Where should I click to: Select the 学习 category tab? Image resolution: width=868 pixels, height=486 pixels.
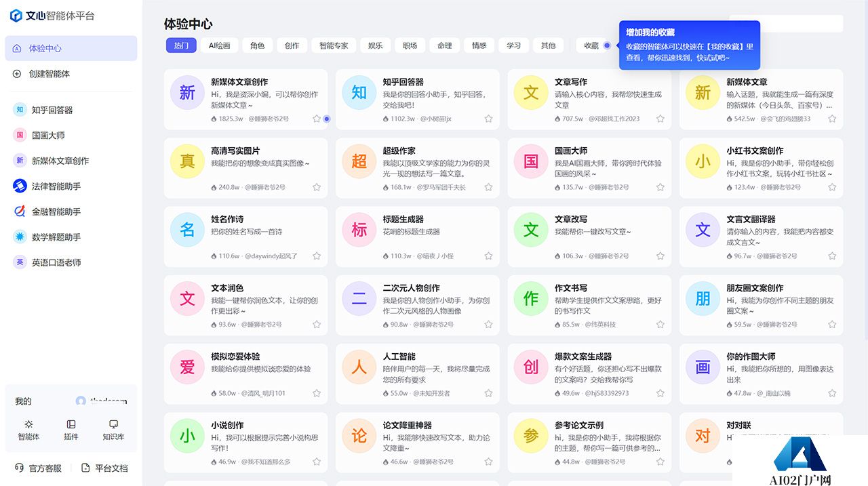[513, 45]
